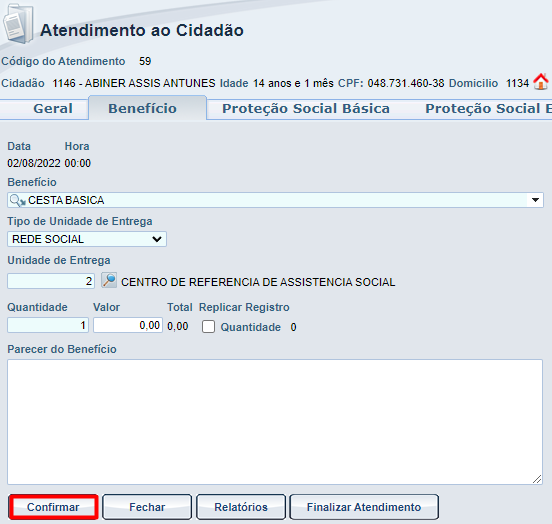
Task: Focus the Unidade de Entrega code field
Action: coord(51,281)
